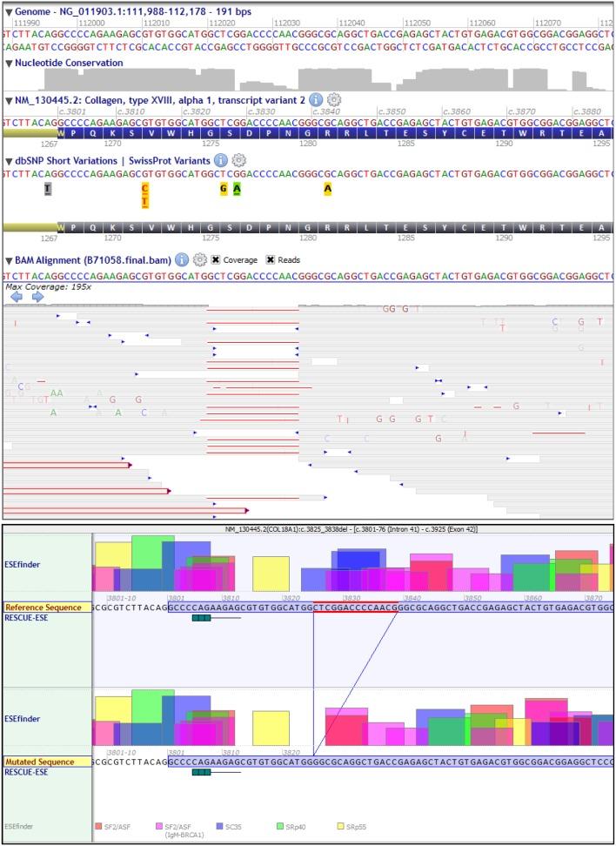The image size is (616, 846).
Task: Open gear settings for the Collagen transcript track
Action: (334, 100)
